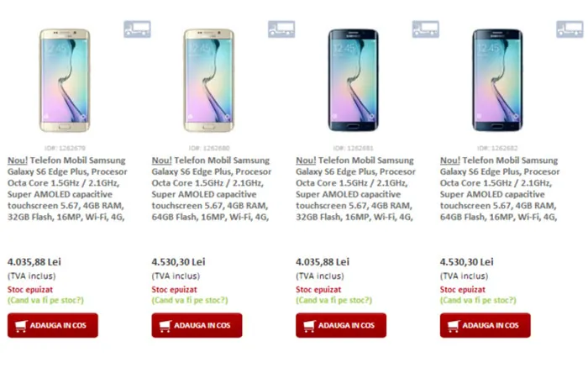Click cart icon on fourth Adauga in cos button
Image resolution: width=588 pixels, height=373 pixels.
[x=456, y=325]
